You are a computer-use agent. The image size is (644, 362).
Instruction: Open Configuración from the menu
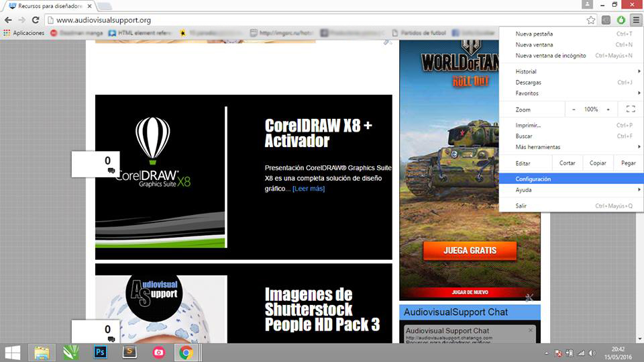pos(572,179)
